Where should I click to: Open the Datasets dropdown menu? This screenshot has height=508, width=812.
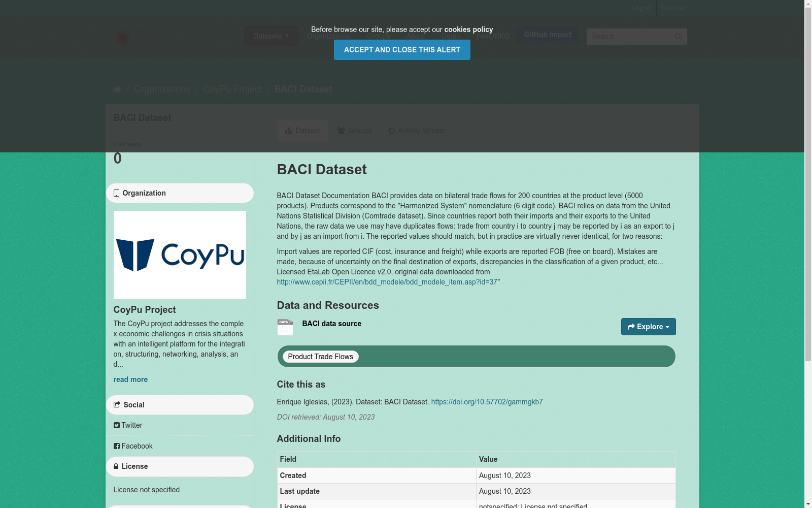[271, 36]
